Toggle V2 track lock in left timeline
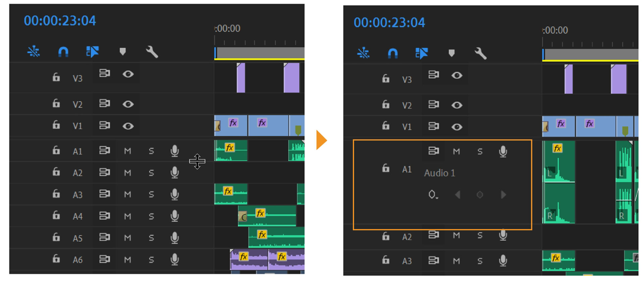The height and width of the screenshot is (281, 644). tap(56, 103)
